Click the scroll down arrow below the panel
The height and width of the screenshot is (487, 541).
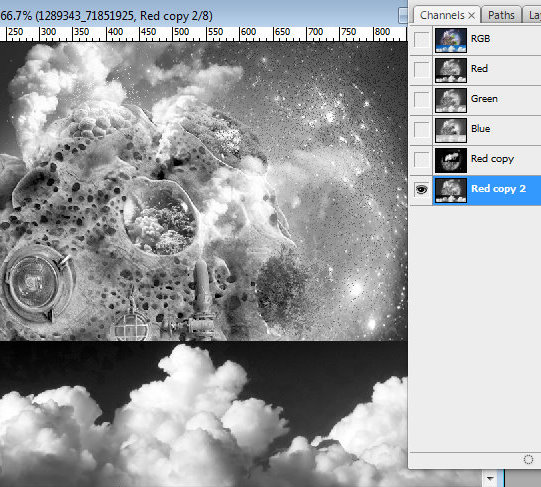pyautogui.click(x=490, y=478)
